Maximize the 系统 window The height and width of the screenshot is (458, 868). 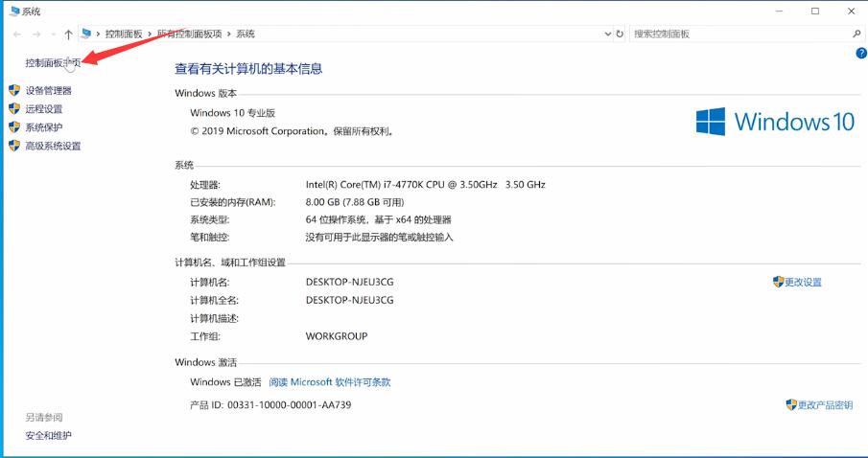point(815,11)
